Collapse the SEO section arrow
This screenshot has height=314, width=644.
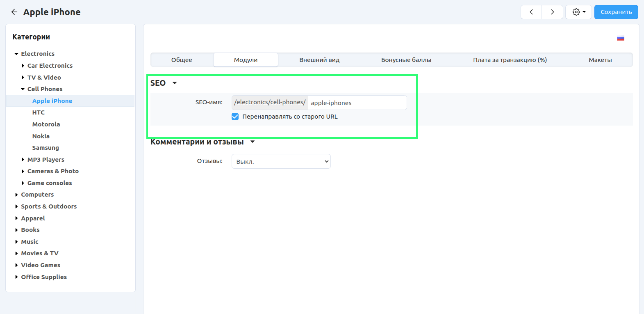pyautogui.click(x=175, y=83)
